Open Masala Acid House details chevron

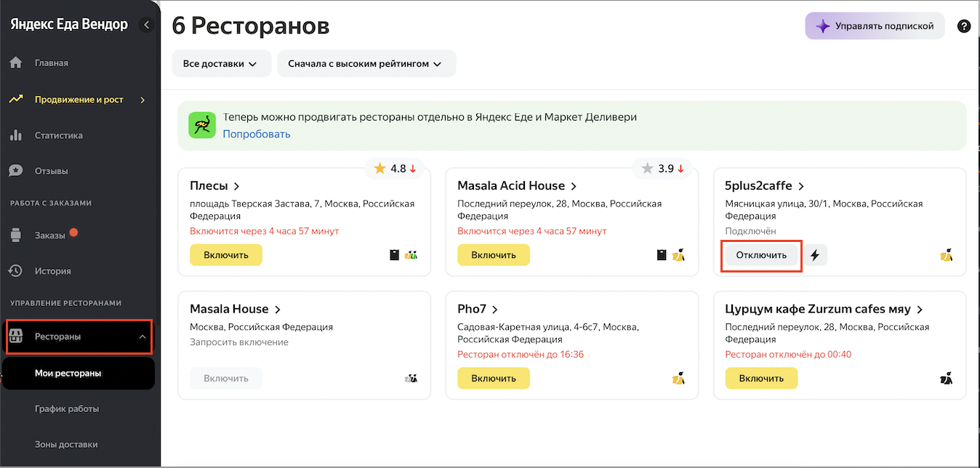(x=574, y=187)
